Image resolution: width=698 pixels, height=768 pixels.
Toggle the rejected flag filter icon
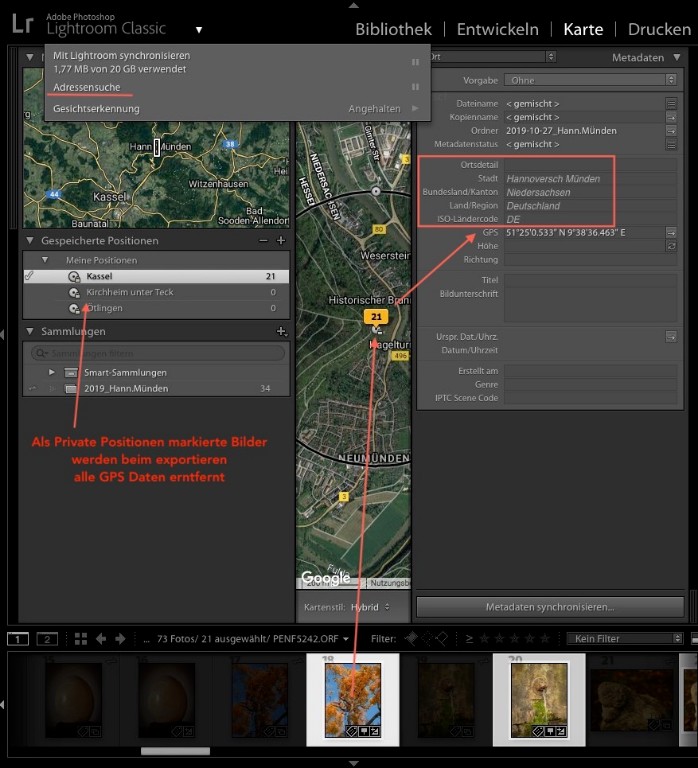442,638
